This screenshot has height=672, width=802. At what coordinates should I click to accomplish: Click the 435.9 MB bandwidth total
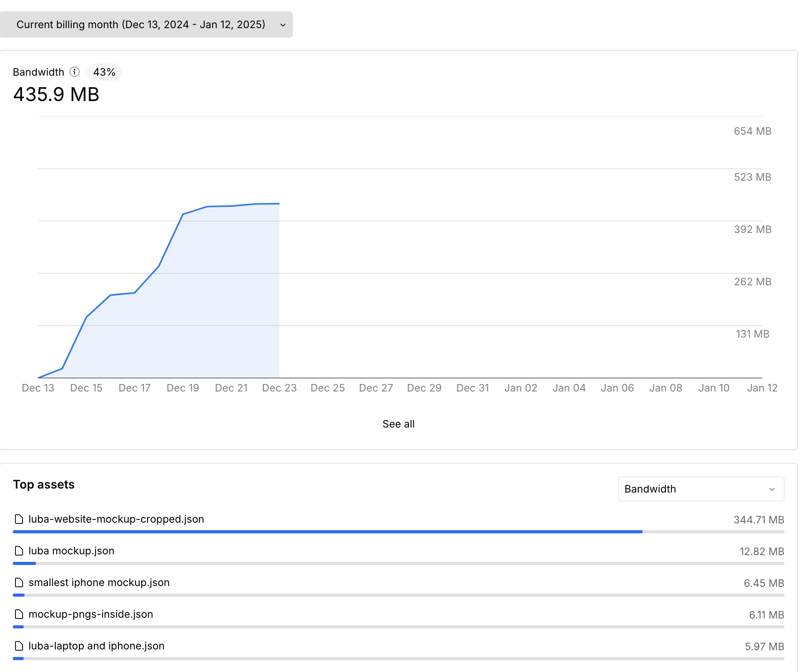pos(56,95)
